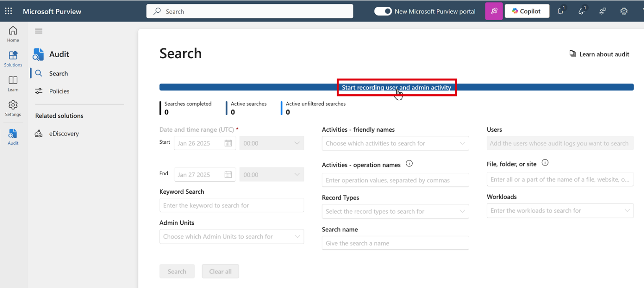This screenshot has width=644, height=288.
Task: Open eDiscovery under Related solutions
Action: tap(64, 133)
